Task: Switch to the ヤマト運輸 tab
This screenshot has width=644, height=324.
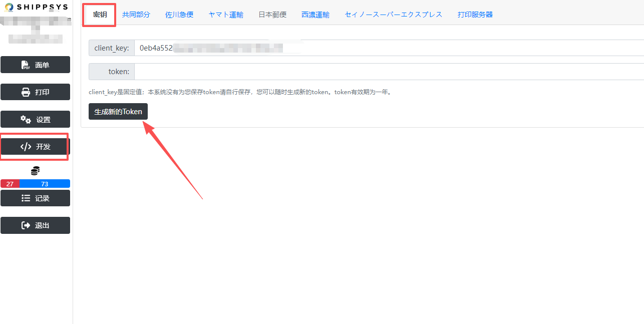Action: [226, 15]
